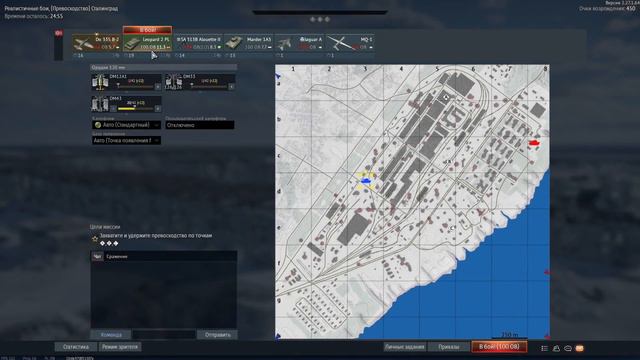This screenshot has height=360, width=640.
Task: Click the DM12A1 shell icon
Action: (x=100, y=82)
